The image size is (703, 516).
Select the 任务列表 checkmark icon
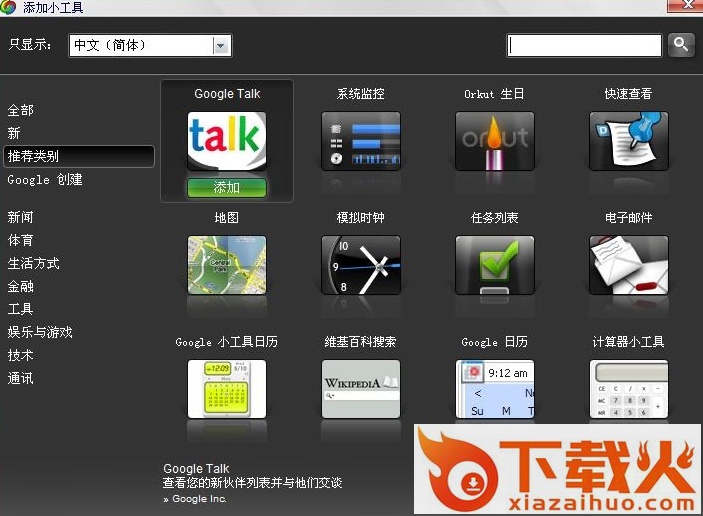click(x=495, y=265)
